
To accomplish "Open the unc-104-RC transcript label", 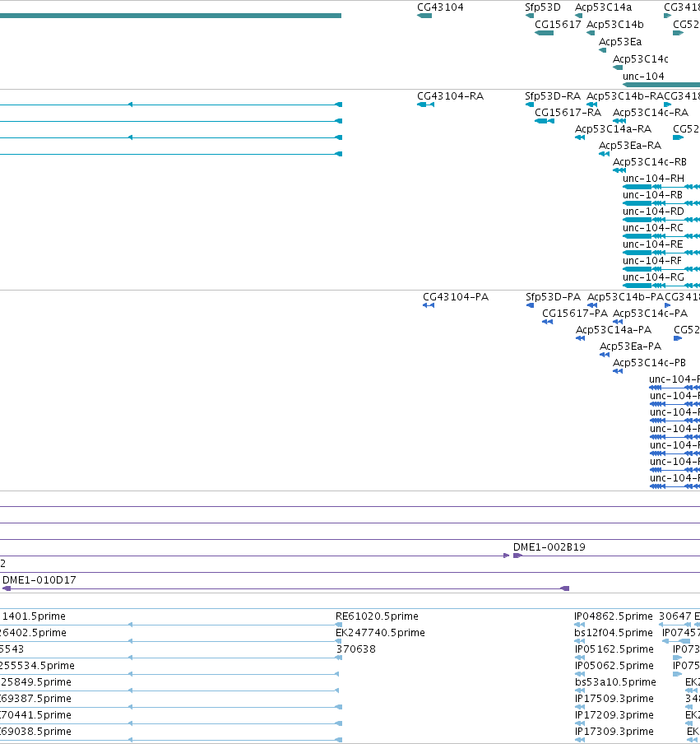I will tap(653, 228).
